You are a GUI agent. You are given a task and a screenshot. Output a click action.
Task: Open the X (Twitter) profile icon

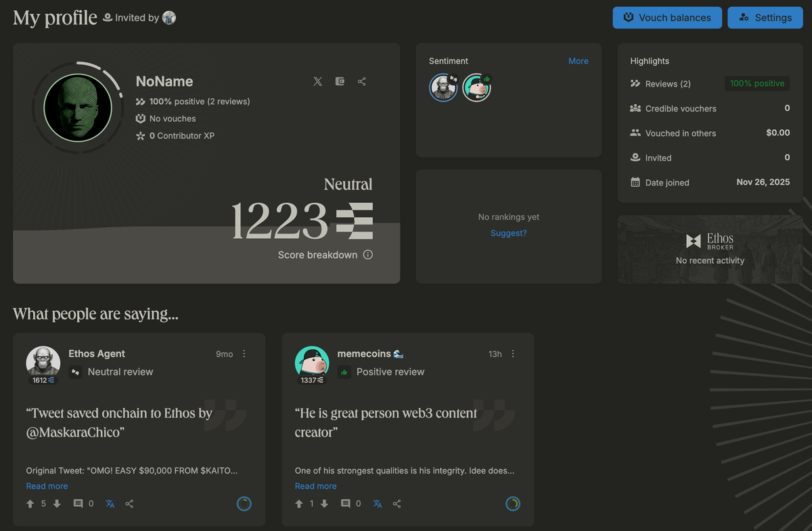318,81
